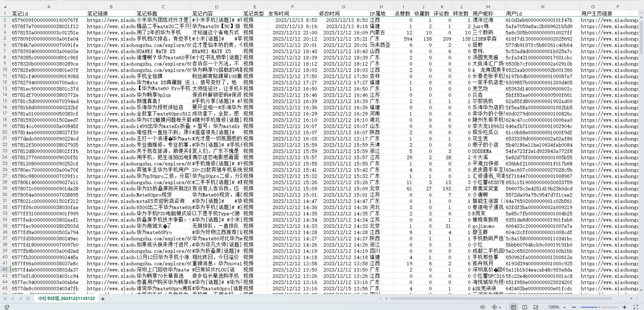The height and width of the screenshot is (310, 644).
Task: Click the 颜值真高！ title cell
Action: (x=164, y=101)
